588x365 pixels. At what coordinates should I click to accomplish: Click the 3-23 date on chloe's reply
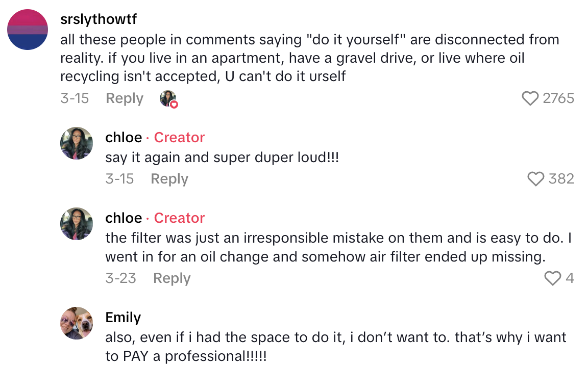click(x=121, y=278)
